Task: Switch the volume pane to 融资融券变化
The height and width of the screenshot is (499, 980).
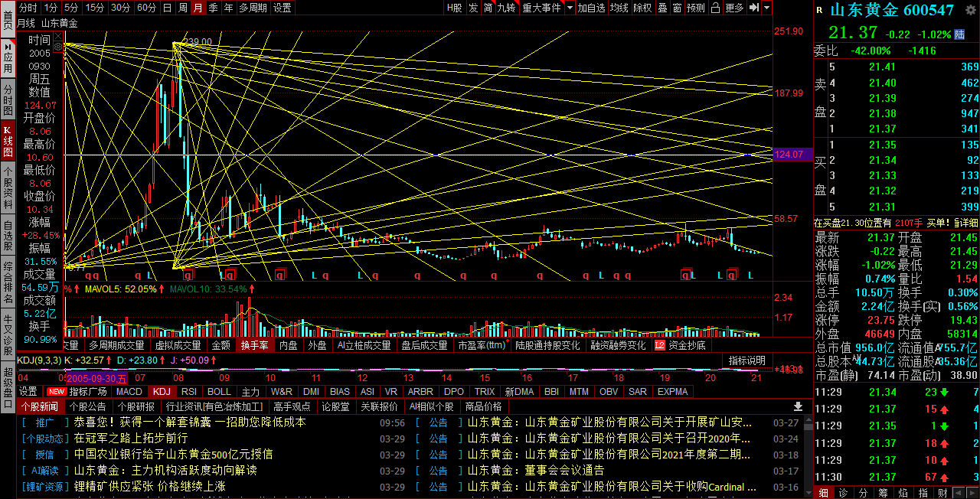Action: tap(618, 345)
